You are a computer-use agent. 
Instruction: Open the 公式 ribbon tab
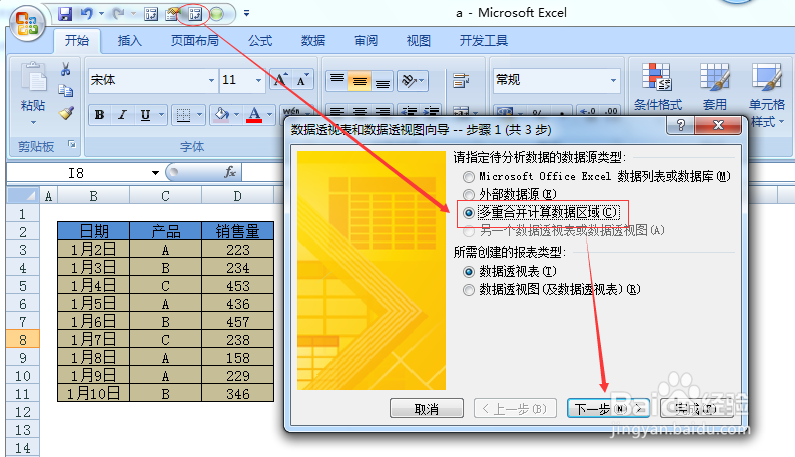point(260,41)
